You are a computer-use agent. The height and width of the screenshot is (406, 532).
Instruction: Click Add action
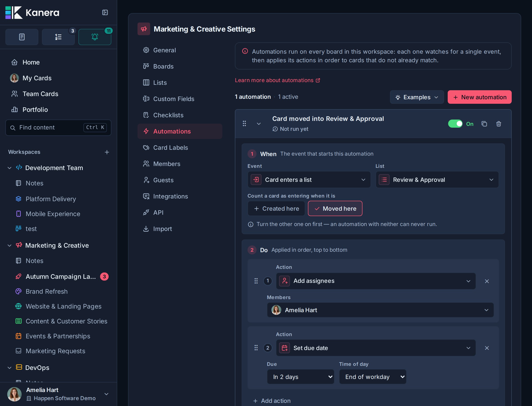click(272, 401)
